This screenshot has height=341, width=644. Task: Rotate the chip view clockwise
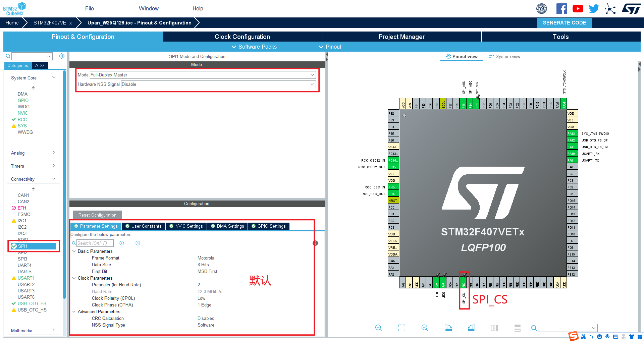[x=448, y=328]
